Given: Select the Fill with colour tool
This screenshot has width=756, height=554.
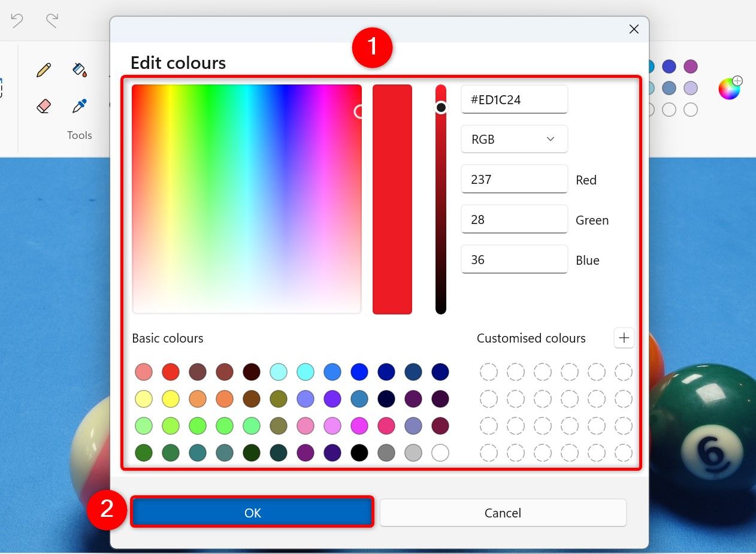Looking at the screenshot, I should point(80,69).
